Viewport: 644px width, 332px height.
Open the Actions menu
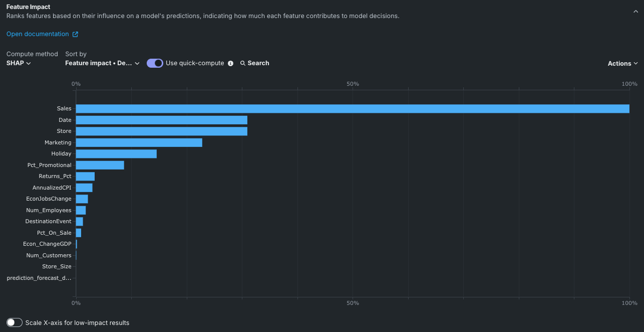(x=622, y=64)
